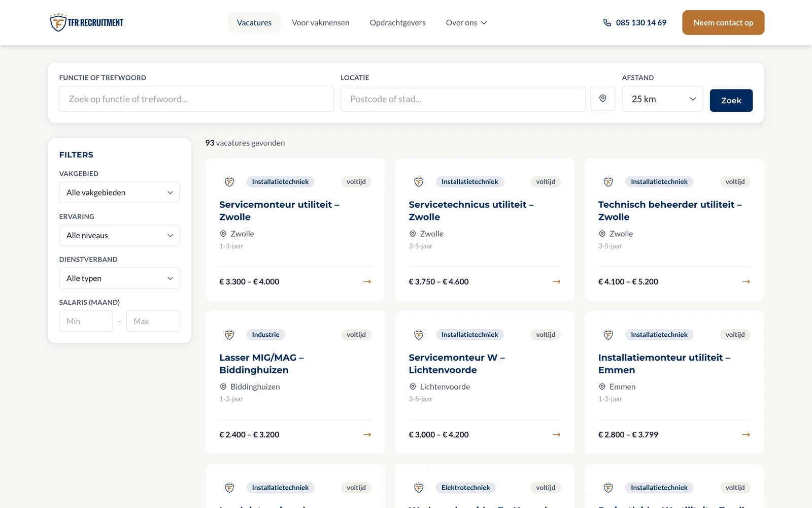
Task: Focus the Functie of trefwoord search field
Action: (x=196, y=99)
